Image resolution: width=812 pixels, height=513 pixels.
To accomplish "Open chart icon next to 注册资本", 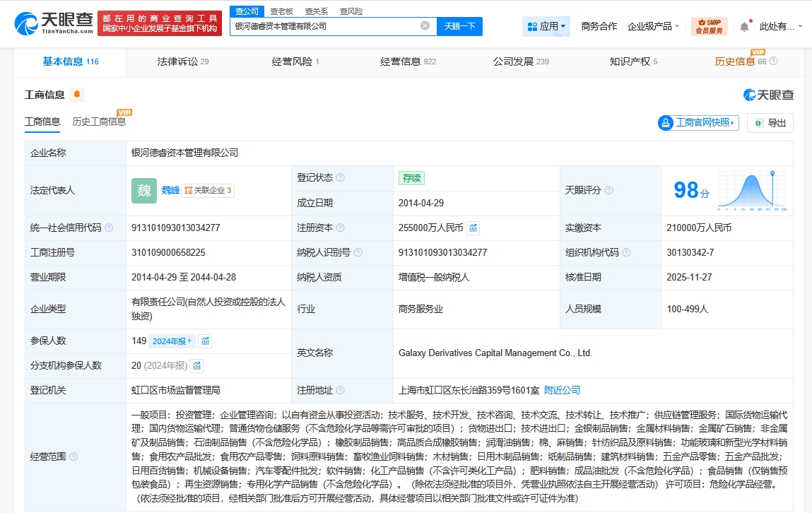I will [473, 228].
